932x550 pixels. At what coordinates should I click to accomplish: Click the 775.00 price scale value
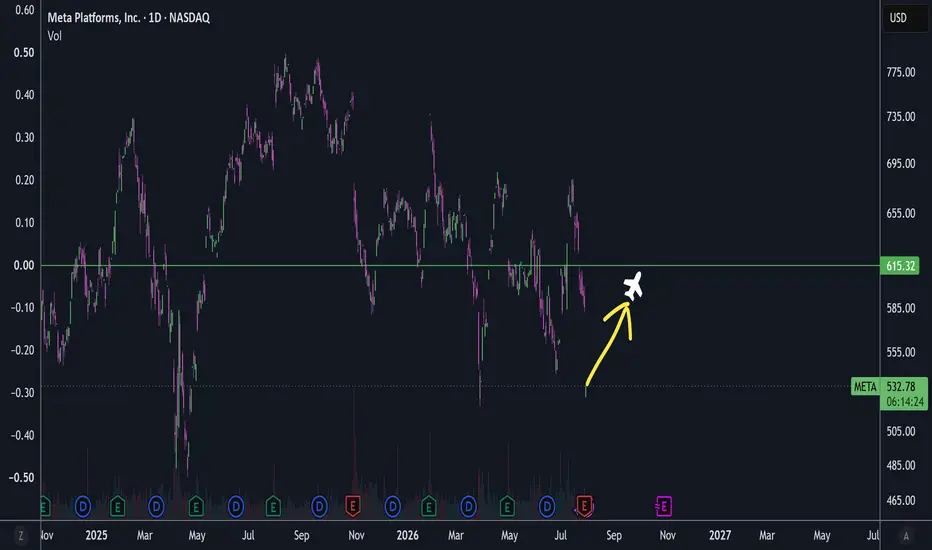(900, 73)
